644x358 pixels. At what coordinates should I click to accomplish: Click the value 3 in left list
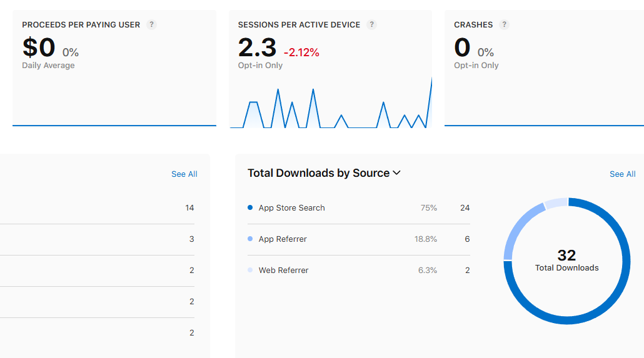click(x=191, y=239)
